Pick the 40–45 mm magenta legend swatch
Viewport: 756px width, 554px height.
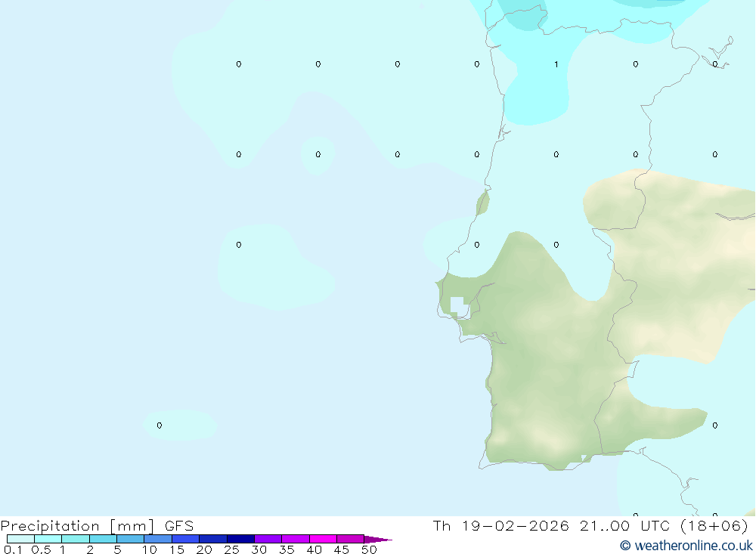[323, 539]
